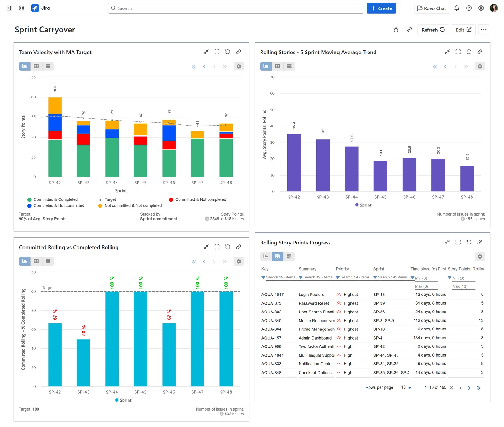Go to next page of table
504x427 pixels.
pos(469,388)
